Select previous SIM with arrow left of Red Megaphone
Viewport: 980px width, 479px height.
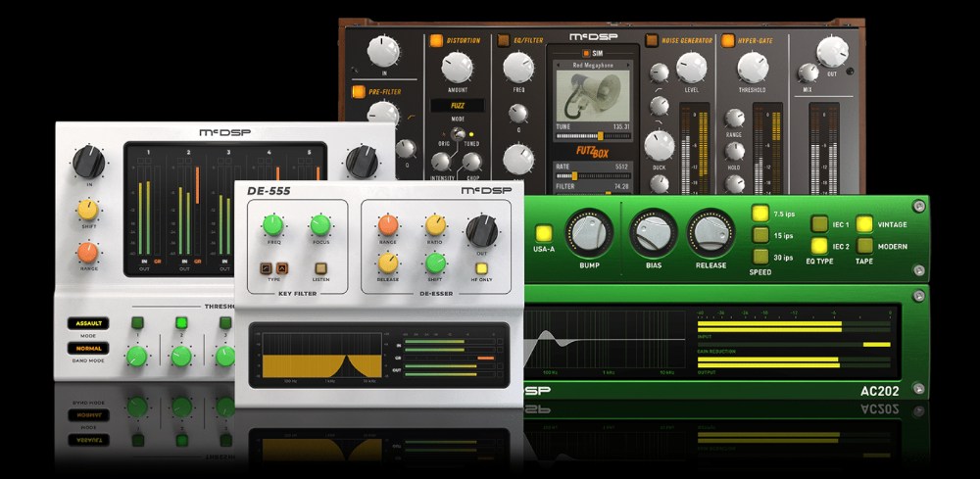[559, 65]
